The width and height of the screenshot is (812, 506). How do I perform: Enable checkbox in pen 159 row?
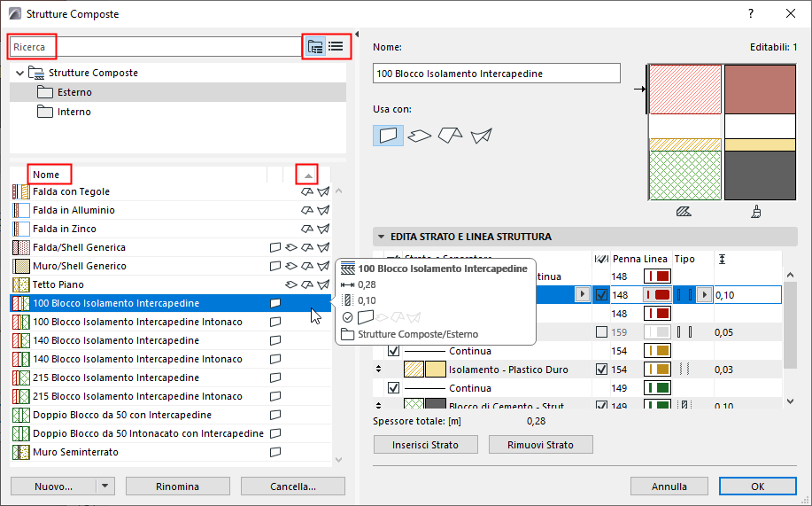click(x=601, y=331)
